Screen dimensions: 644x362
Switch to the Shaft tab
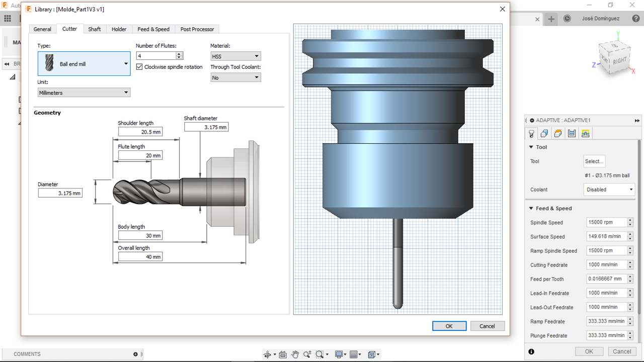tap(95, 29)
